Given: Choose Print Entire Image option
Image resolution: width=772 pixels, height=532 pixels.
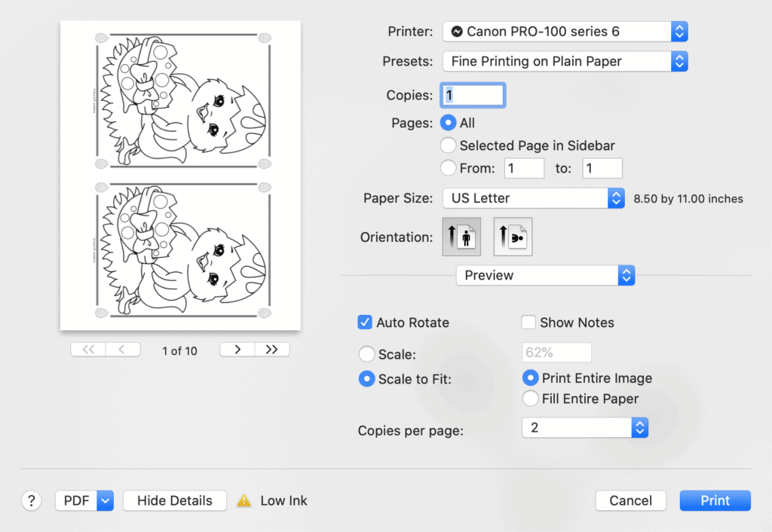Looking at the screenshot, I should [x=530, y=378].
